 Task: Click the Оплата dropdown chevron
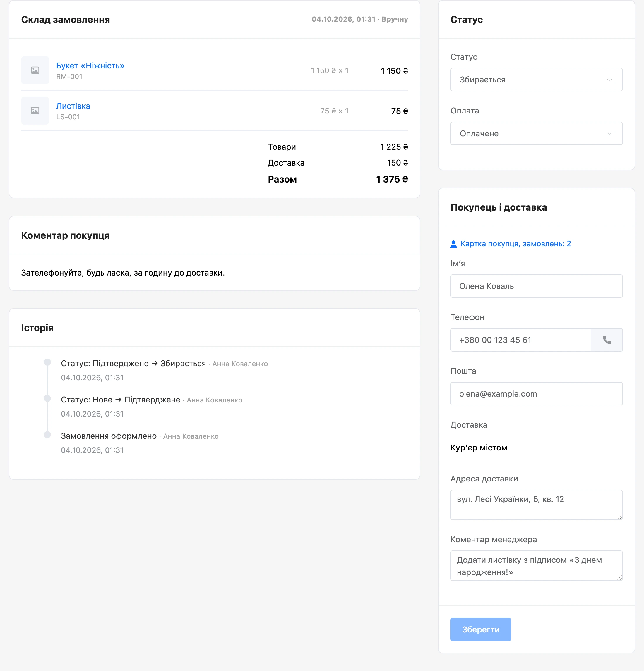[609, 133]
